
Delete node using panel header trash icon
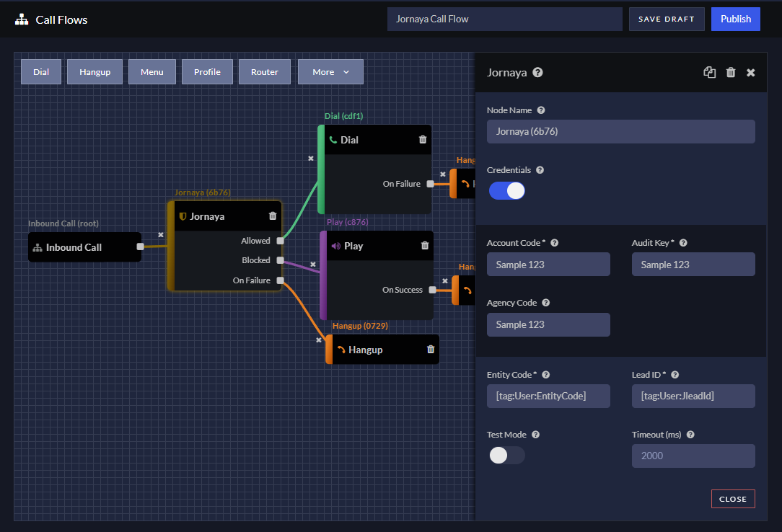click(x=731, y=72)
